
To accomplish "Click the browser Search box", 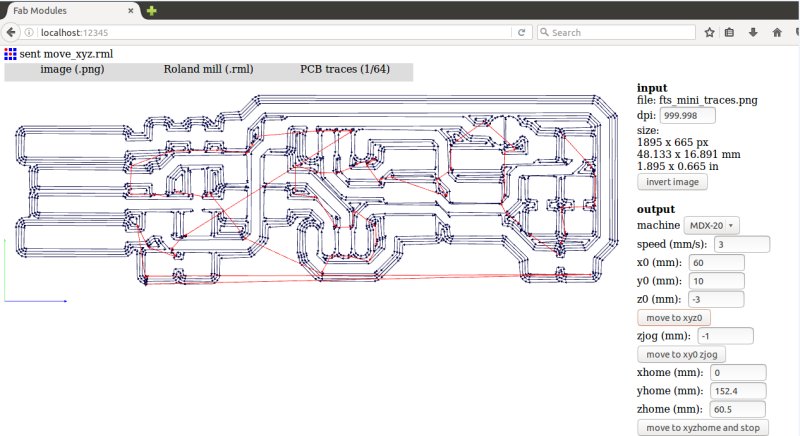I will click(x=616, y=32).
